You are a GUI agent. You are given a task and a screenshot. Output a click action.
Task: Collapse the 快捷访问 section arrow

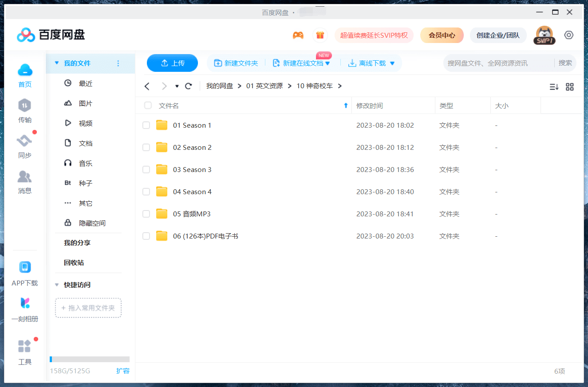tap(56, 285)
